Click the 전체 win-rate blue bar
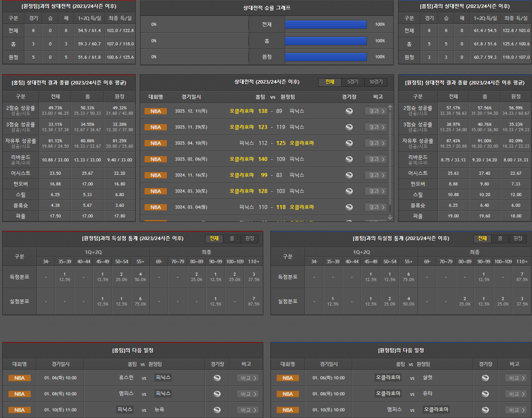Screen dimensions: 532x418 (x=326, y=24)
